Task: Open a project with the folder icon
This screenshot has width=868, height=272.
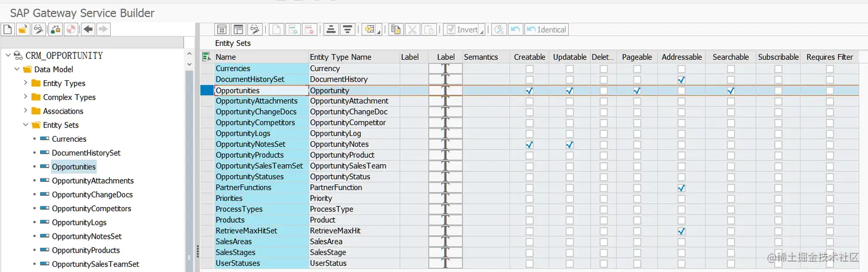Action: 23,29
